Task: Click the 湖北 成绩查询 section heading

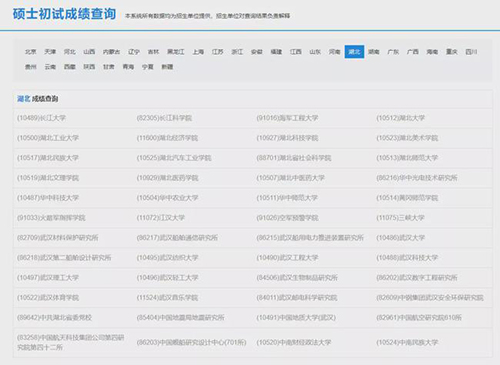Action: 37,99
